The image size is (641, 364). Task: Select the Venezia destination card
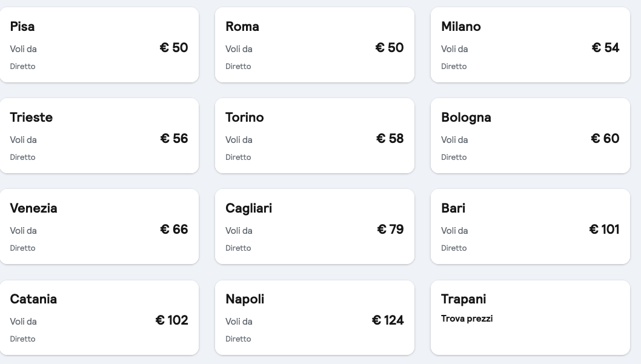pos(99,227)
